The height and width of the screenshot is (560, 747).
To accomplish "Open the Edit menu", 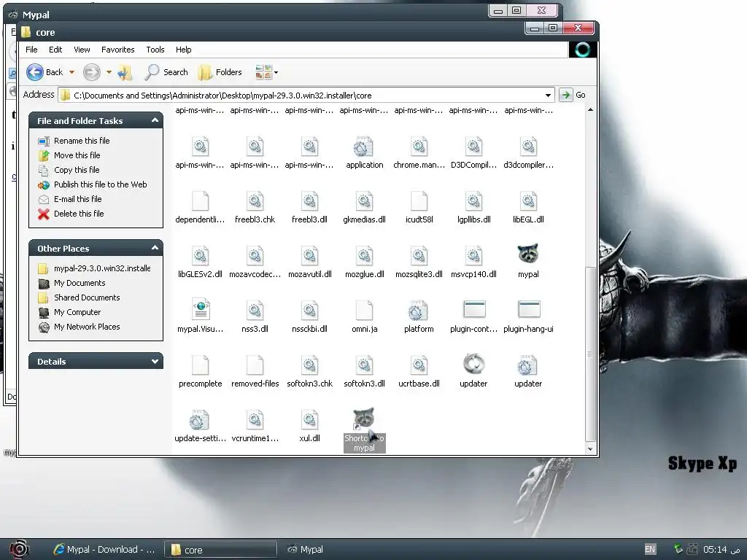I will pyautogui.click(x=55, y=50).
